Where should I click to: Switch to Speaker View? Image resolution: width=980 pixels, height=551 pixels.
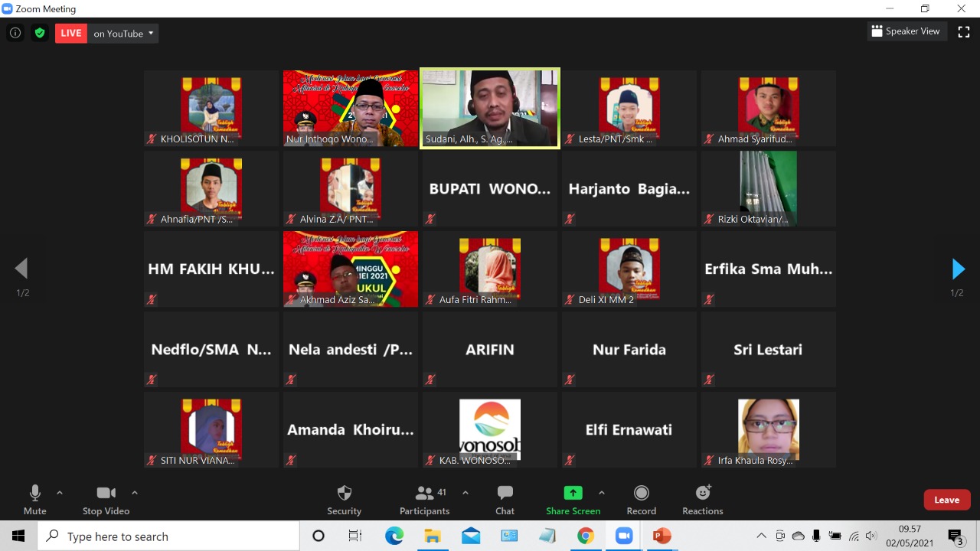point(905,31)
